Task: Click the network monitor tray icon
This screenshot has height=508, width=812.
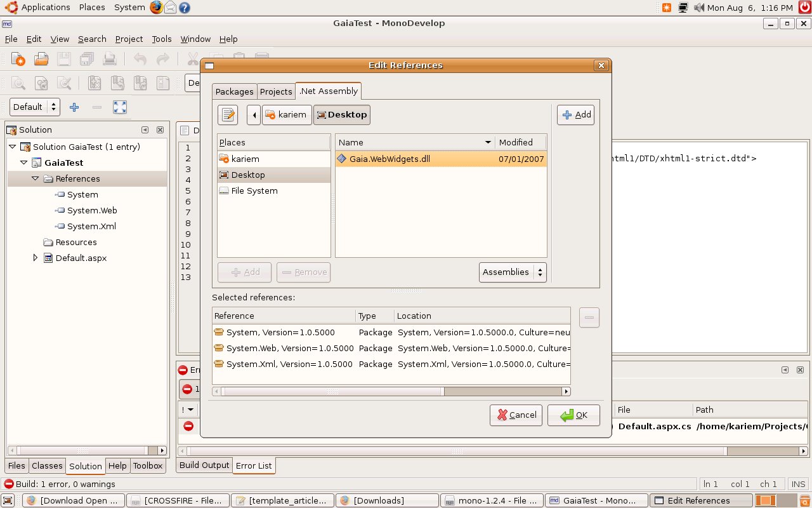Action: click(x=683, y=8)
